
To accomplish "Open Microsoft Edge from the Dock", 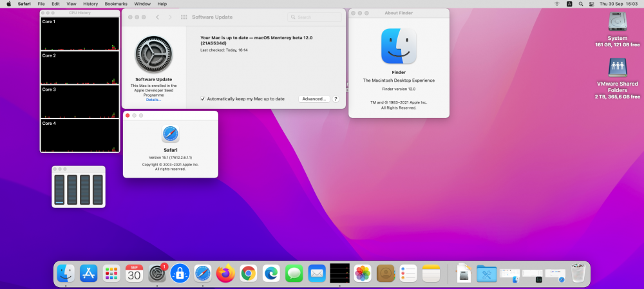I will click(271, 273).
